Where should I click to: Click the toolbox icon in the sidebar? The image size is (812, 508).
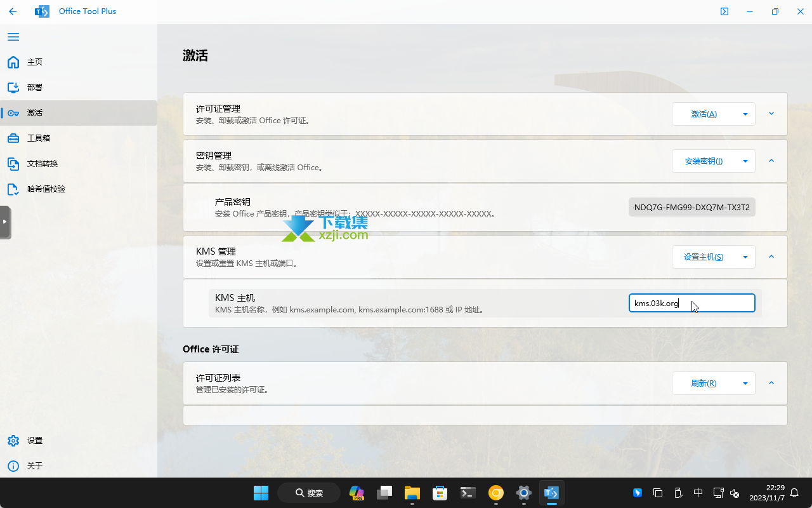click(x=13, y=138)
